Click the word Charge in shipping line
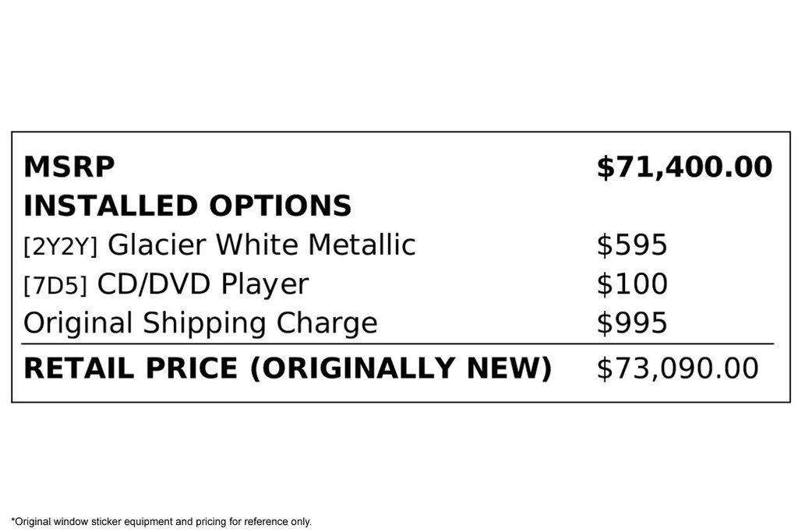The width and height of the screenshot is (798, 532). [327, 323]
